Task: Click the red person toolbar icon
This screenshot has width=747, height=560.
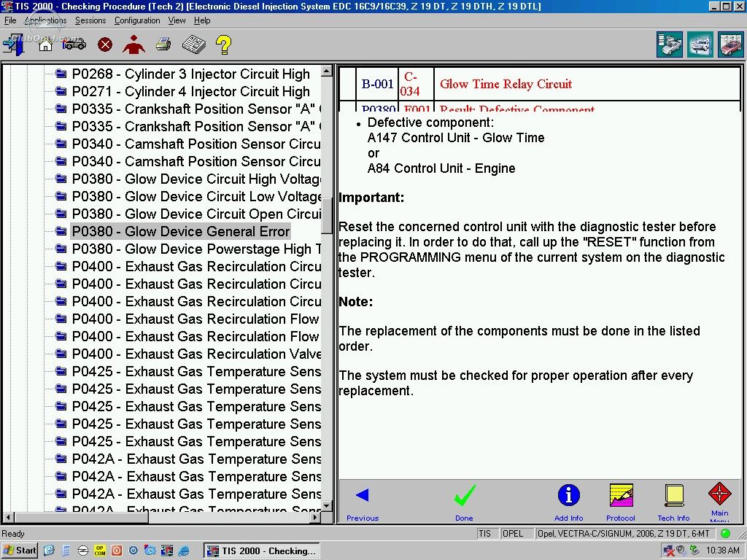Action: (x=134, y=44)
